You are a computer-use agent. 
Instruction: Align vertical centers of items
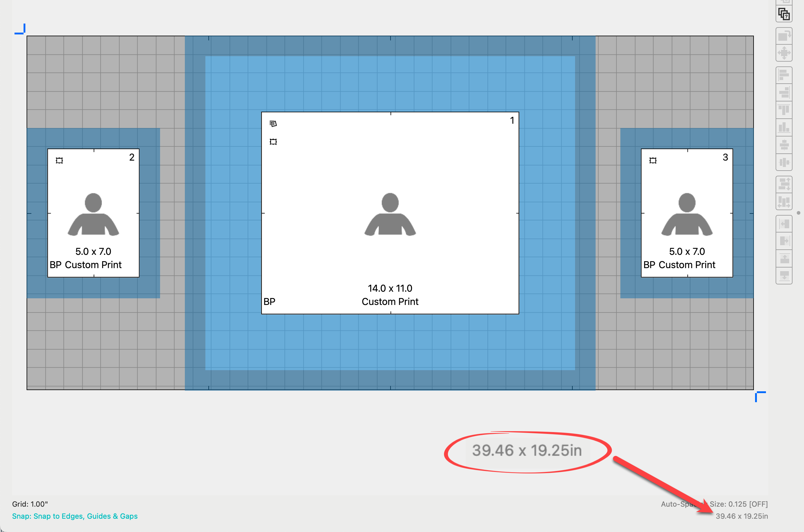[784, 162]
